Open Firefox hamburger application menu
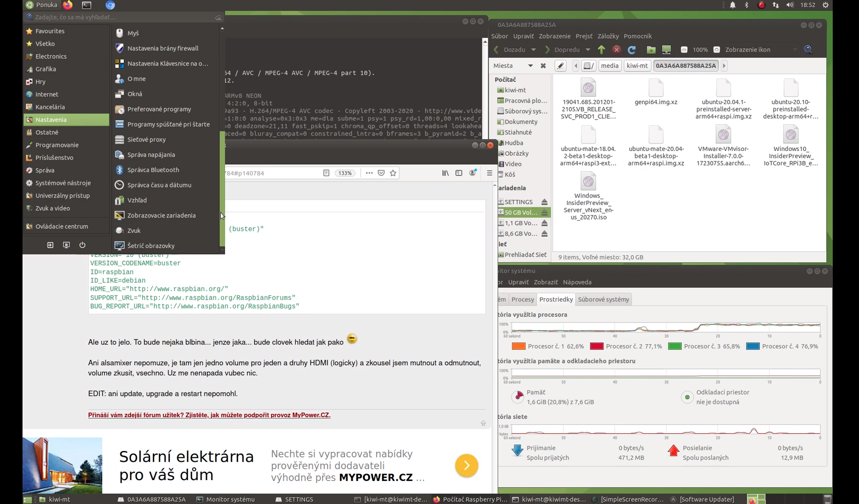Screen dimensions: 859x504 click(x=490, y=173)
